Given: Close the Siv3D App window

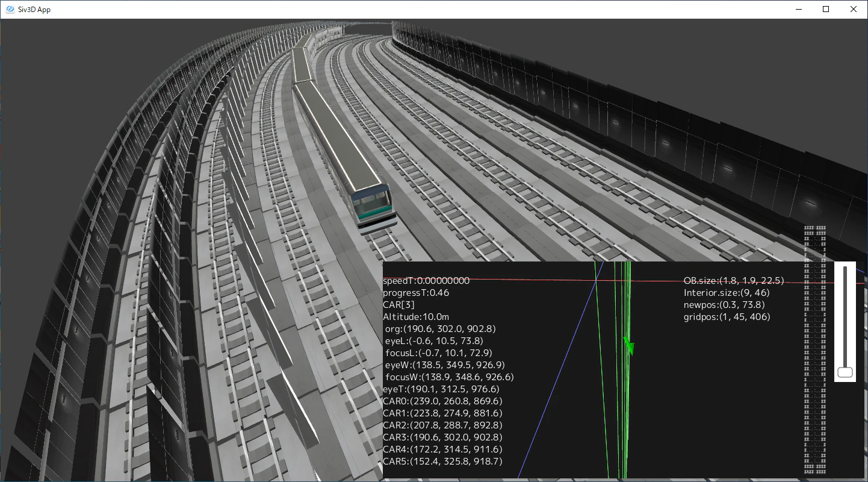Looking at the screenshot, I should coord(854,9).
